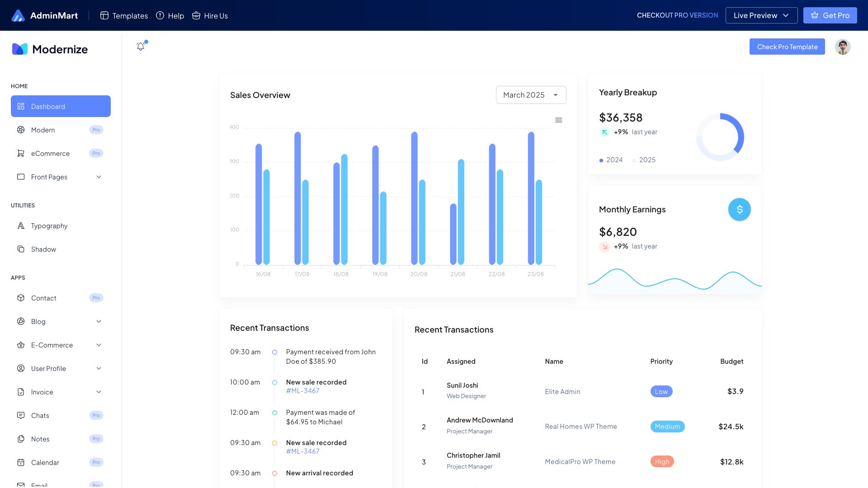This screenshot has width=868, height=488.
Task: Open the March 2025 month selector
Action: click(x=531, y=95)
